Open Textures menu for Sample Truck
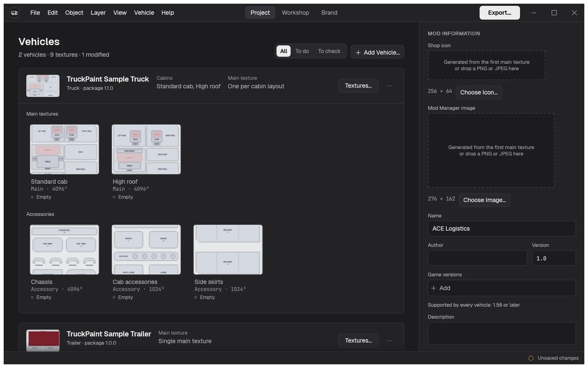The height and width of the screenshot is (368, 588). click(358, 86)
